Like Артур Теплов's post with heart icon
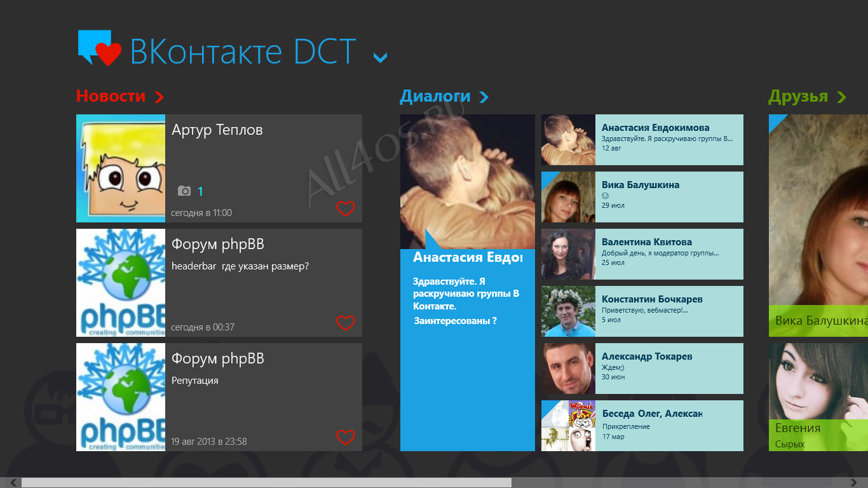 coord(345,208)
